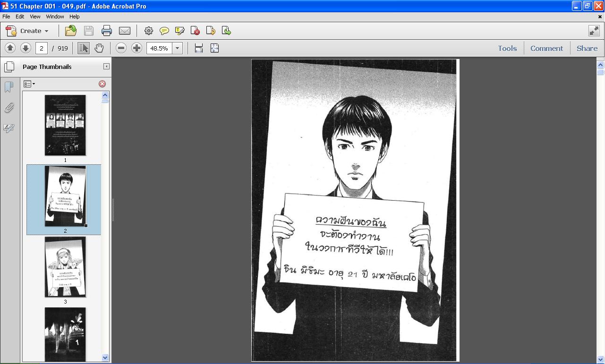Viewport: 605px width, 364px height.
Task: Select the page 1 thumbnail
Action: coord(65,125)
